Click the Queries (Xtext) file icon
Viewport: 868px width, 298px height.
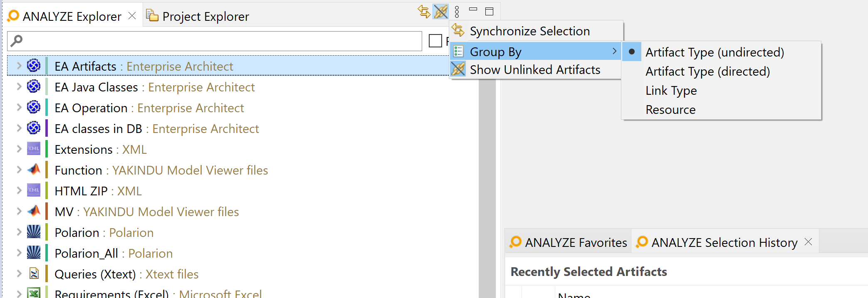coord(34,273)
